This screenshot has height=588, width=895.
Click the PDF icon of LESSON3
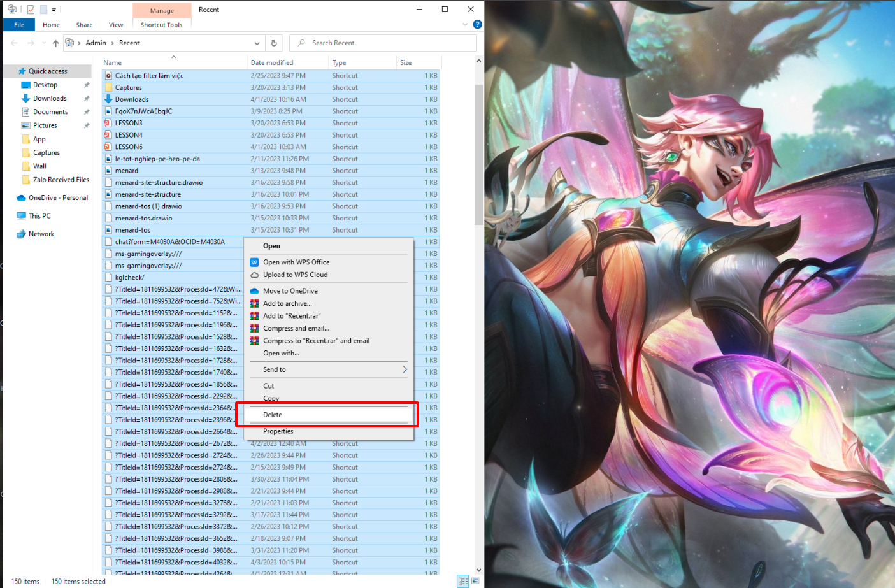coord(108,123)
